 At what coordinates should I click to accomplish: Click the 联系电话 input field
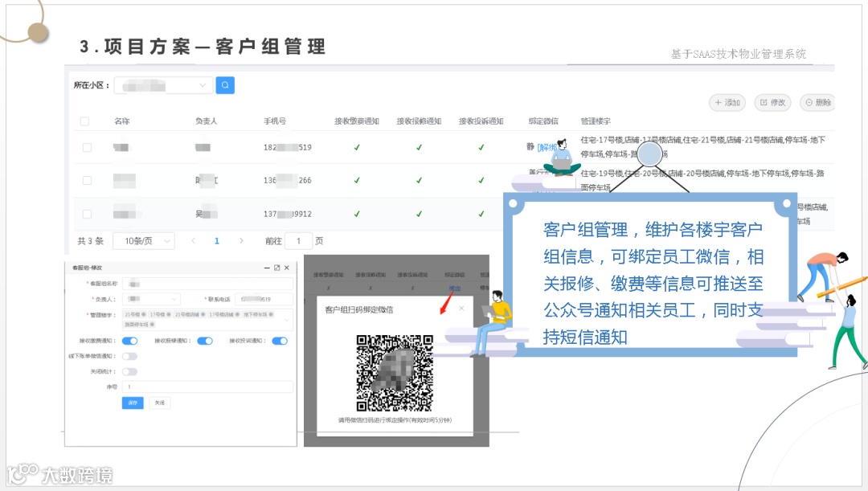click(264, 299)
